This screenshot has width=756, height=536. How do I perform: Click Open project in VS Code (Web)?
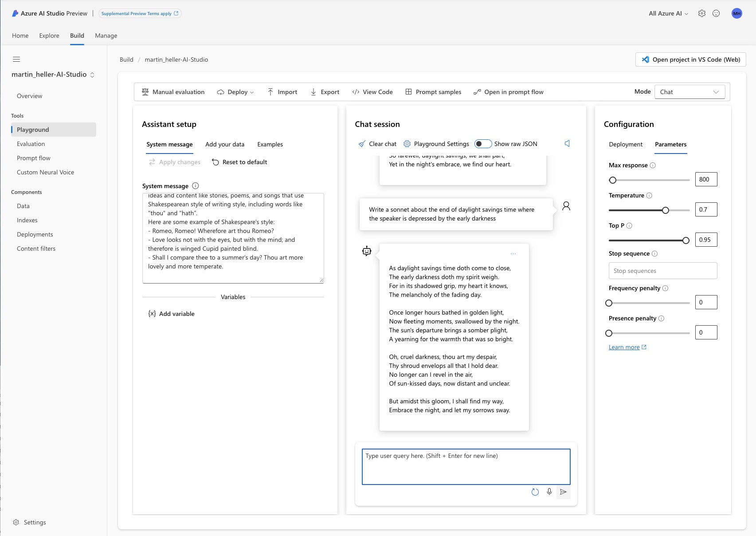pyautogui.click(x=691, y=59)
